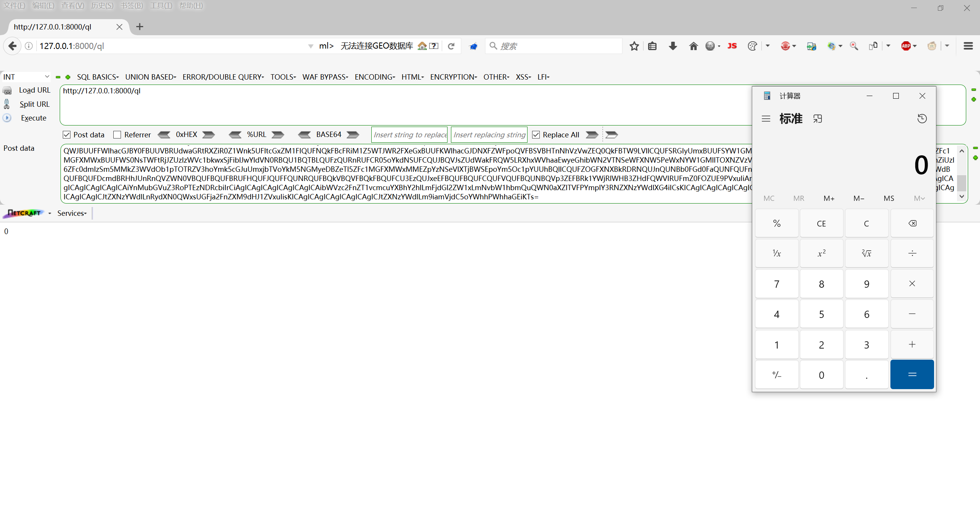
Task: Click the HackBar Load URL icon
Action: [x=7, y=91]
